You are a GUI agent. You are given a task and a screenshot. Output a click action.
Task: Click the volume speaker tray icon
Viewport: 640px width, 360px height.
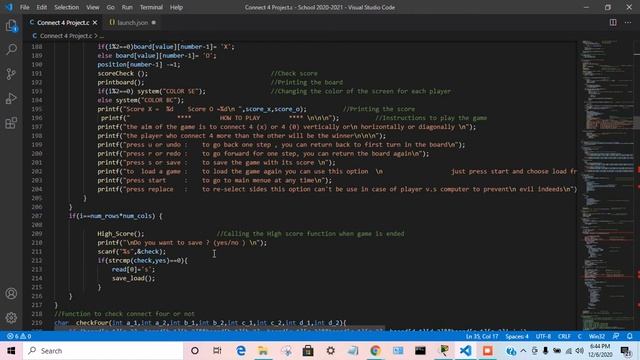tap(579, 351)
